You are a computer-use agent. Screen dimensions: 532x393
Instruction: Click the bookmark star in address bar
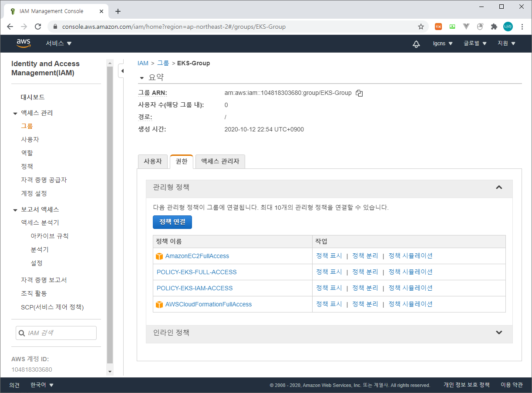[x=421, y=27]
